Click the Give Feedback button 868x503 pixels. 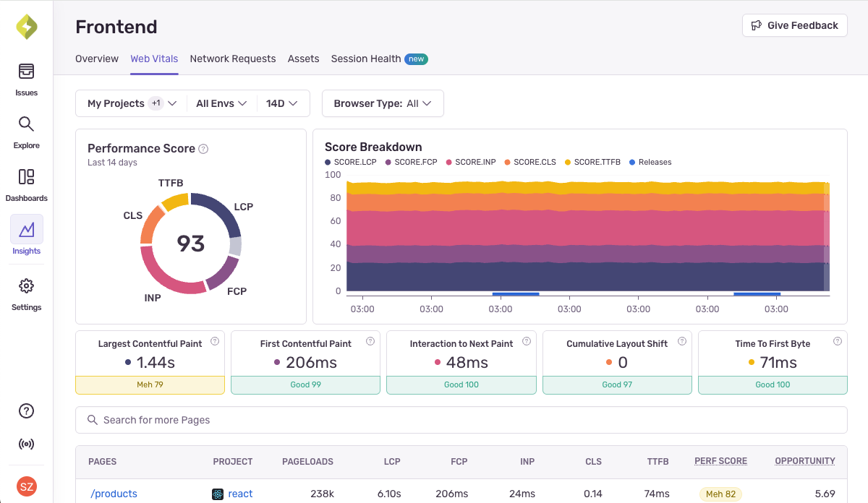794,25
